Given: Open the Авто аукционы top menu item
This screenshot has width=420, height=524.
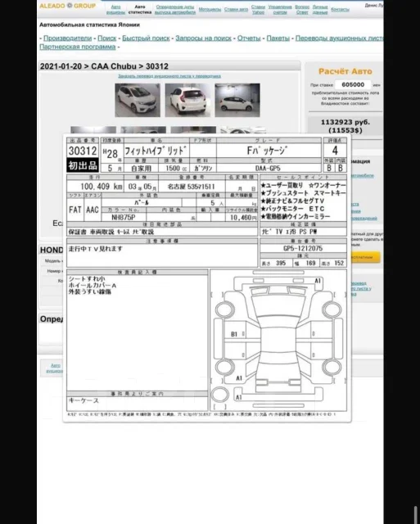Looking at the screenshot, I should 115,9.
